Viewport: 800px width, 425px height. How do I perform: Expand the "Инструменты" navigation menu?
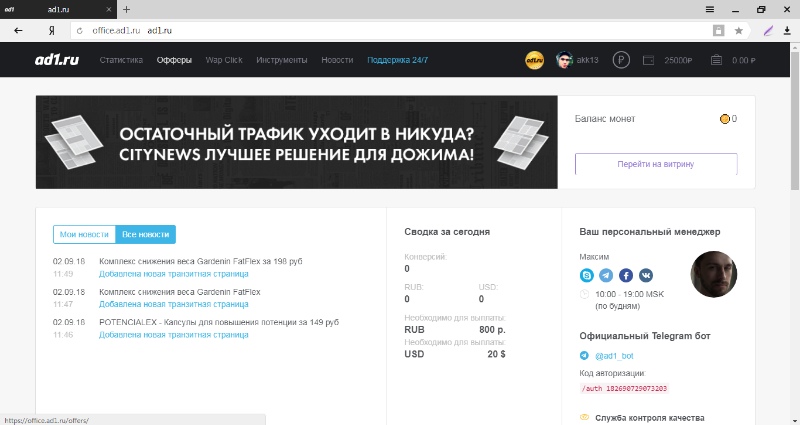tap(281, 60)
